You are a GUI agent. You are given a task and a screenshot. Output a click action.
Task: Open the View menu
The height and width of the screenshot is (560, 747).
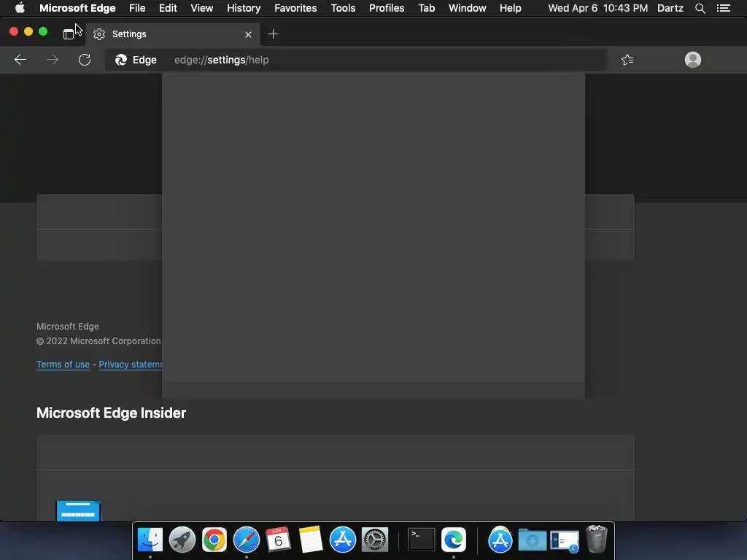pyautogui.click(x=201, y=8)
